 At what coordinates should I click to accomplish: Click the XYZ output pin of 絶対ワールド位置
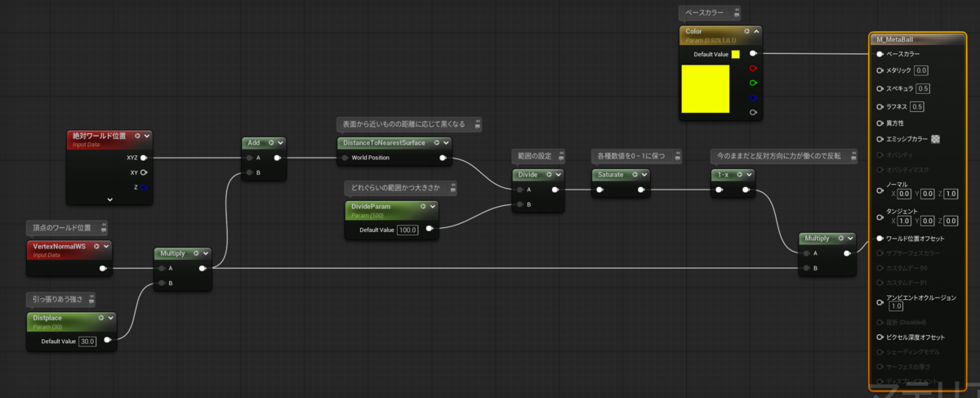tap(144, 158)
